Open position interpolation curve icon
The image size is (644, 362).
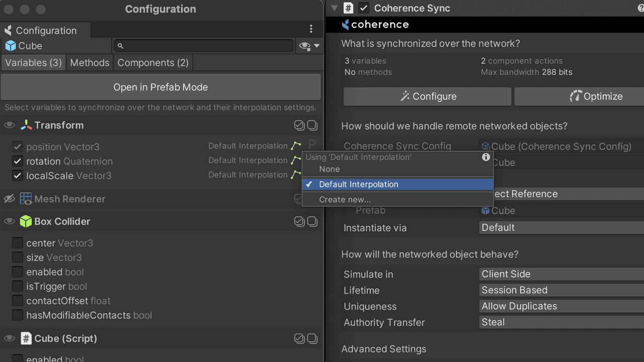[x=296, y=146]
